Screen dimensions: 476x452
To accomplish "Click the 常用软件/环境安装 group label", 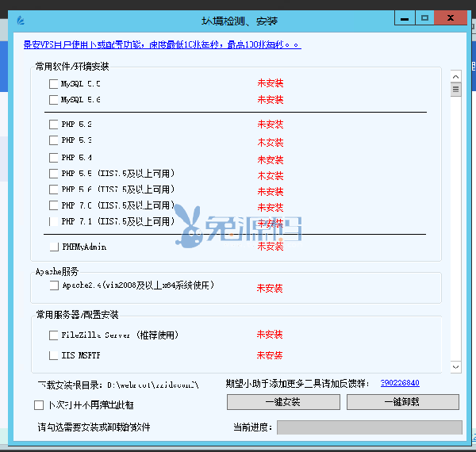I will coord(72,67).
